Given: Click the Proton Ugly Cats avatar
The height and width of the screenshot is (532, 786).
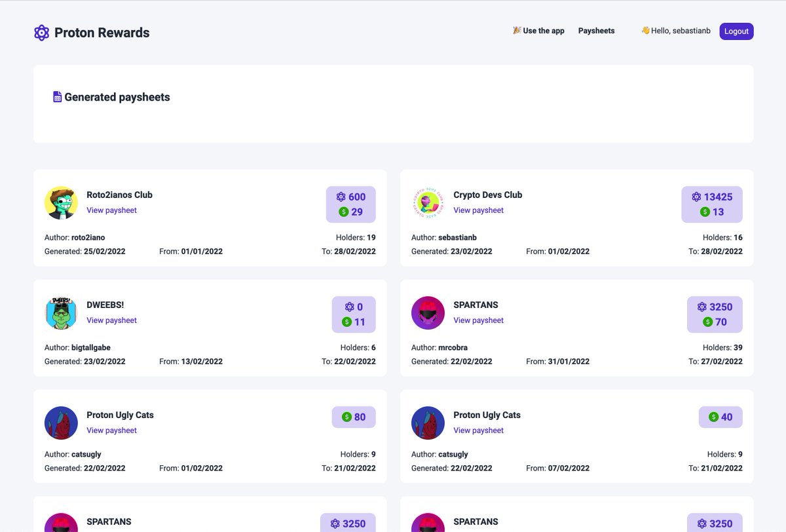Looking at the screenshot, I should (61, 423).
